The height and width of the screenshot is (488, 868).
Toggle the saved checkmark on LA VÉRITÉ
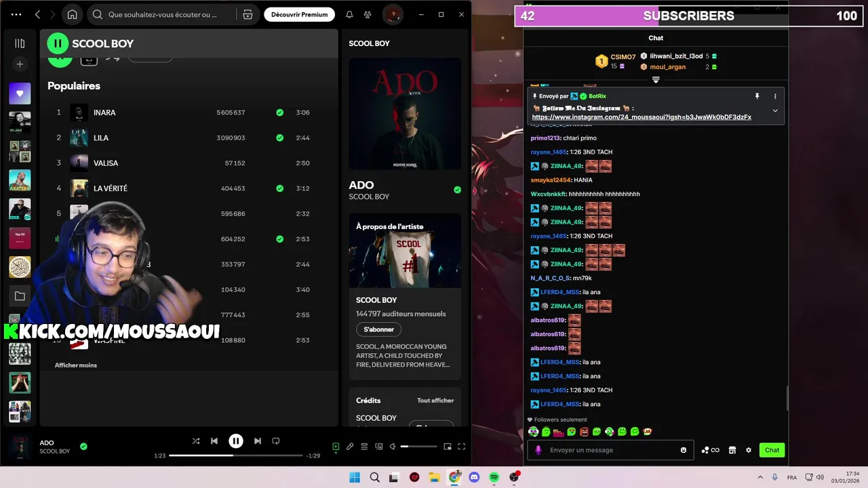click(x=279, y=188)
